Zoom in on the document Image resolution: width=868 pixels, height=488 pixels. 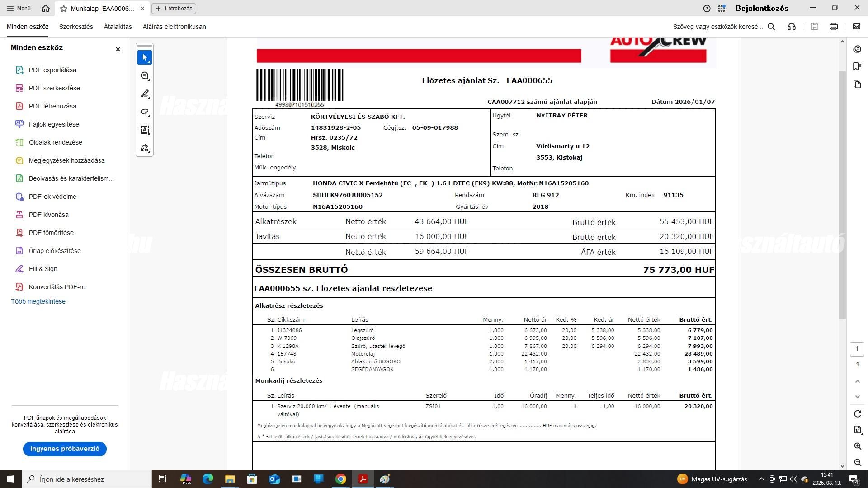(x=857, y=446)
